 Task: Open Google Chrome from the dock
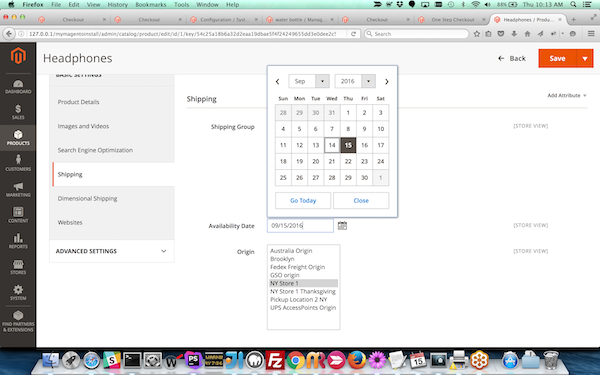[x=295, y=360]
